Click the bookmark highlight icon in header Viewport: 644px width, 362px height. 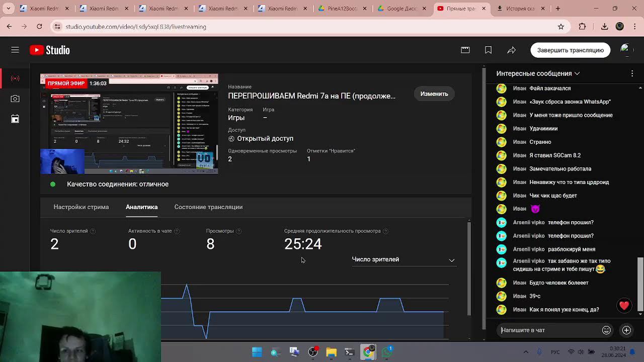coord(488,50)
